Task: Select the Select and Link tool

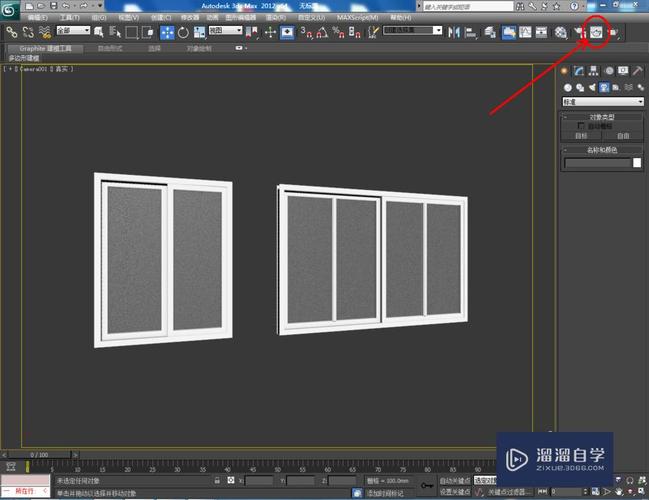Action: [x=11, y=31]
